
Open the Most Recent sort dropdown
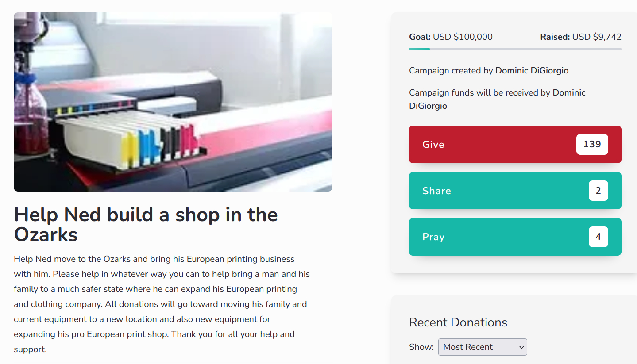pos(483,347)
